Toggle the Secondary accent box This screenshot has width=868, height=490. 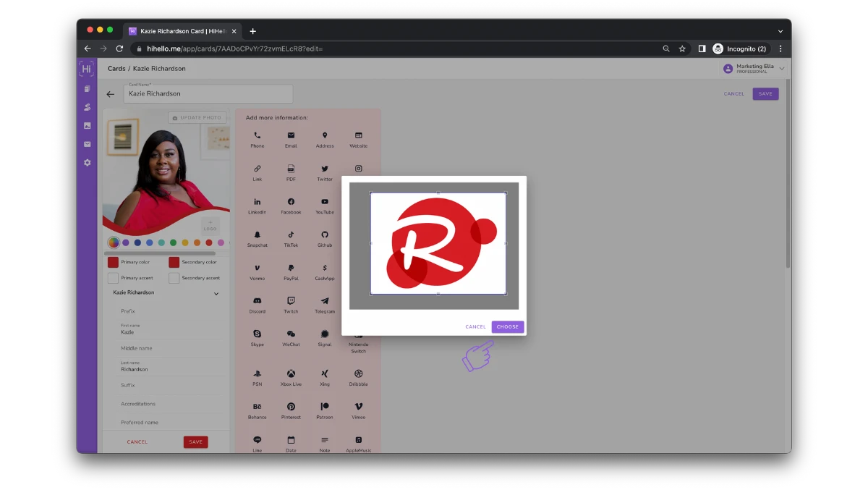coord(174,278)
